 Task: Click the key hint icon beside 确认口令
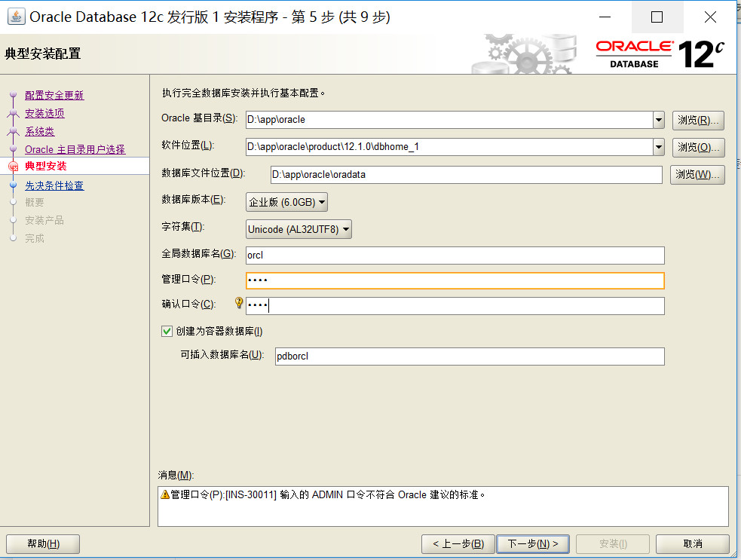point(239,303)
